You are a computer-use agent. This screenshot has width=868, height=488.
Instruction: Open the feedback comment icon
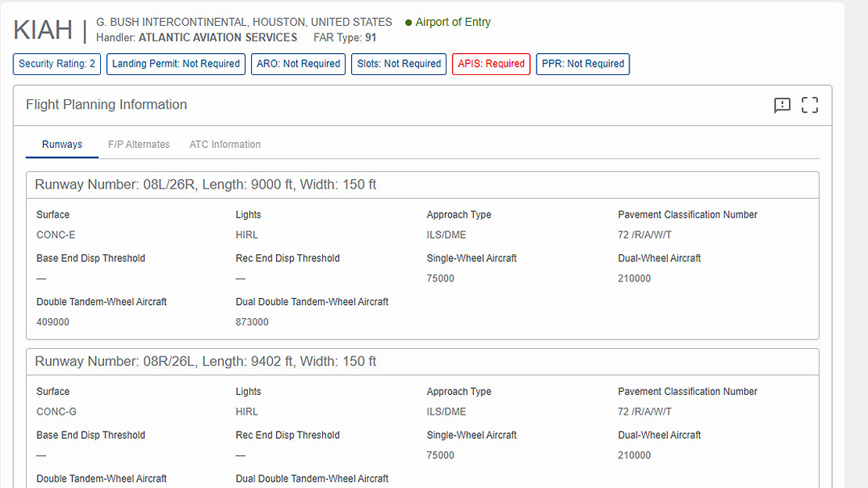tap(782, 106)
